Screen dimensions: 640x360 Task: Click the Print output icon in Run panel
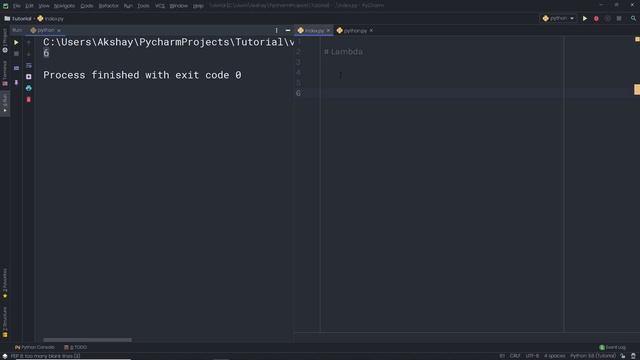pyautogui.click(x=29, y=88)
